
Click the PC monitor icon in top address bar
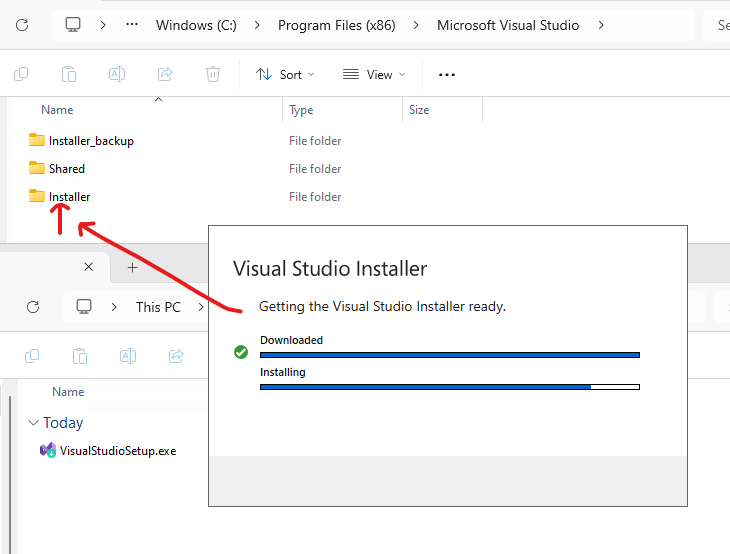[x=73, y=25]
